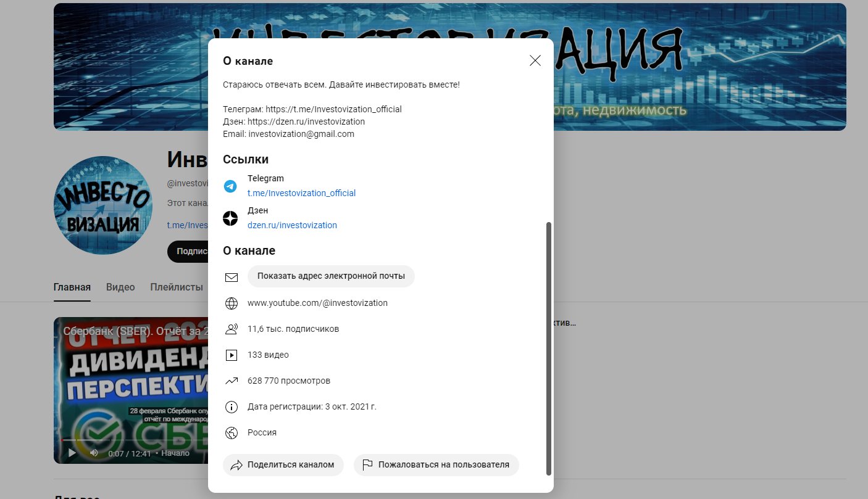
Task: Click the Ссылки heading
Action: pyautogui.click(x=246, y=159)
